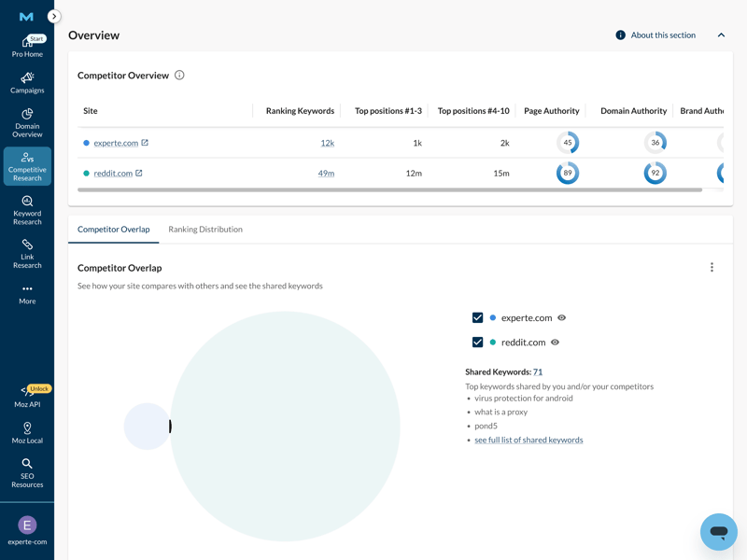Uncheck the experte.com checkbox

(x=477, y=318)
